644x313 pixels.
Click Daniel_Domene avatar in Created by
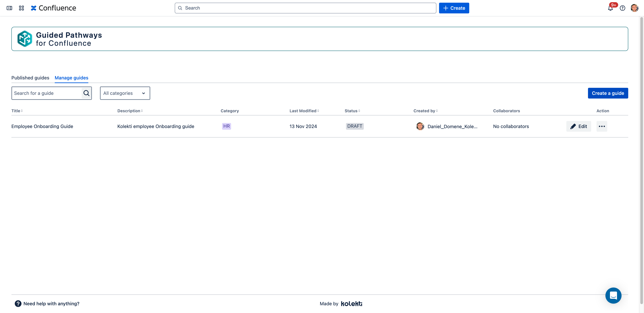[420, 126]
